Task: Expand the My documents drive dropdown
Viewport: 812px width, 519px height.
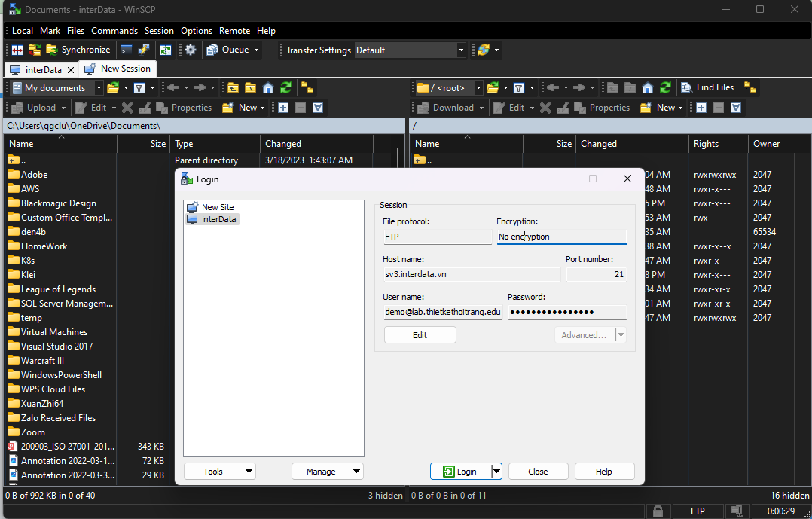Action: click(x=99, y=88)
